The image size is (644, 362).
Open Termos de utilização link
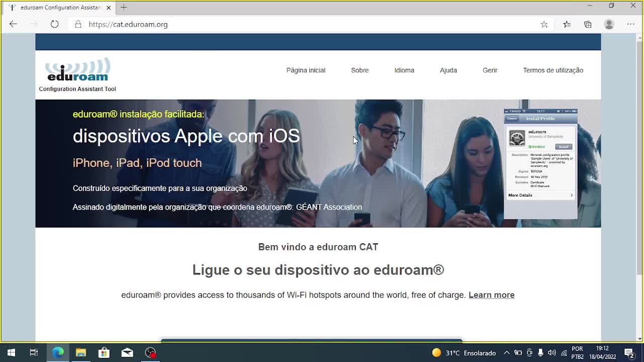click(553, 70)
